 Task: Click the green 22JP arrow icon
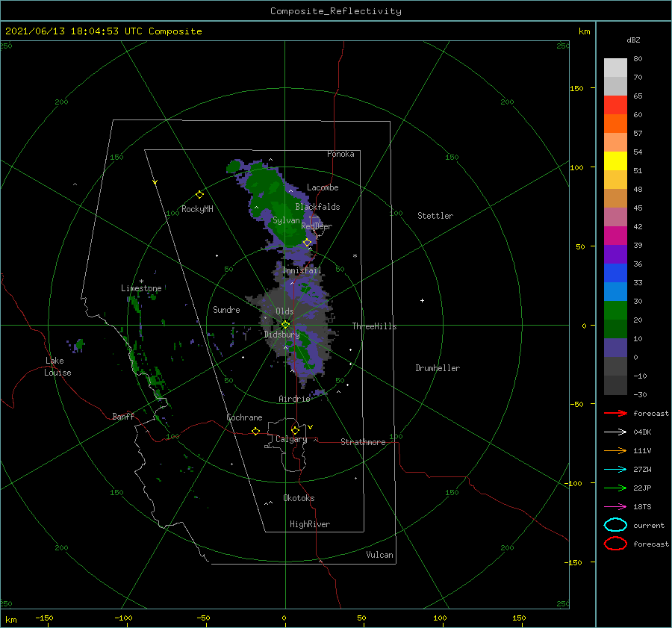point(615,488)
